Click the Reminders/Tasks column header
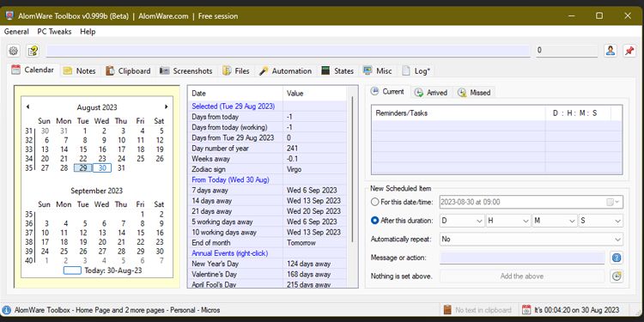 click(x=459, y=113)
